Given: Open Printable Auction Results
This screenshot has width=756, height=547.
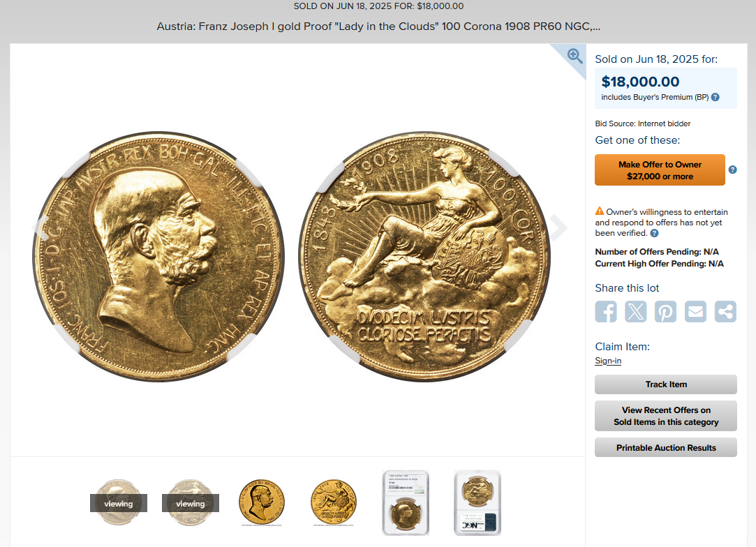Looking at the screenshot, I should tap(666, 448).
